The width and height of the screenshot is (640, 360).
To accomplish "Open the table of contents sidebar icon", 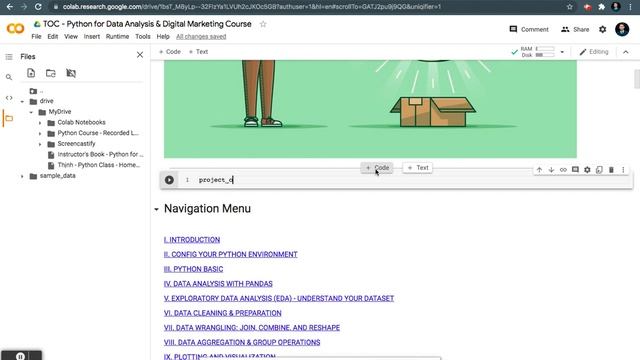I will pyautogui.click(x=9, y=57).
